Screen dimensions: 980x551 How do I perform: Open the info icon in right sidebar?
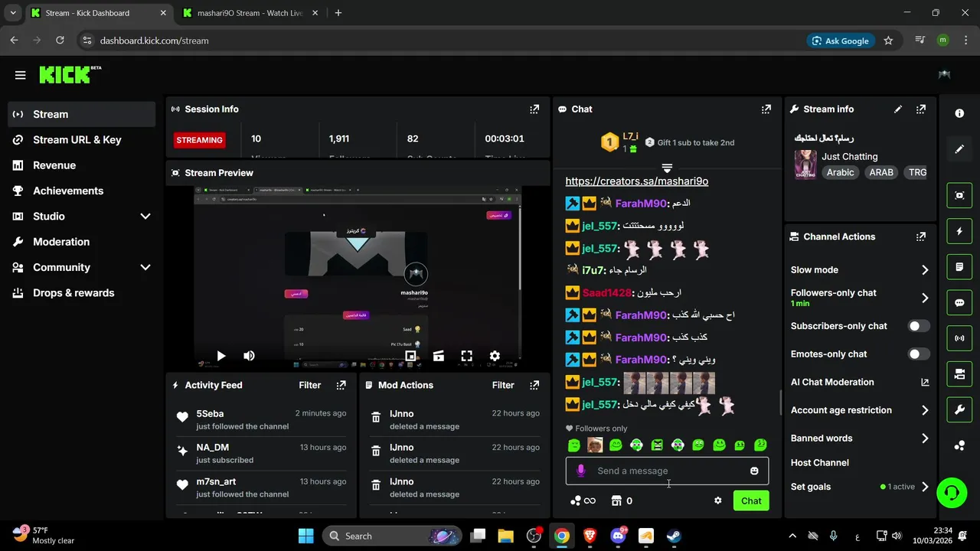[x=959, y=113]
